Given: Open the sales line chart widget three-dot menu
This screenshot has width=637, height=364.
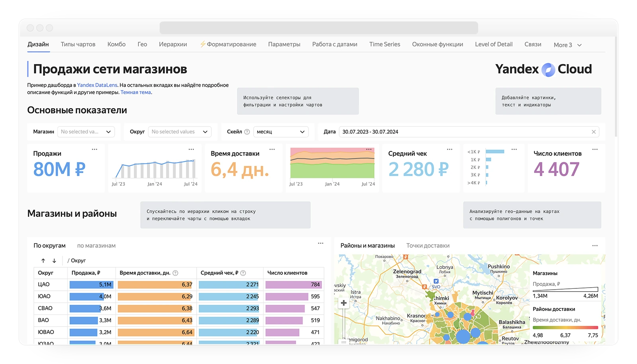Looking at the screenshot, I should [x=191, y=150].
